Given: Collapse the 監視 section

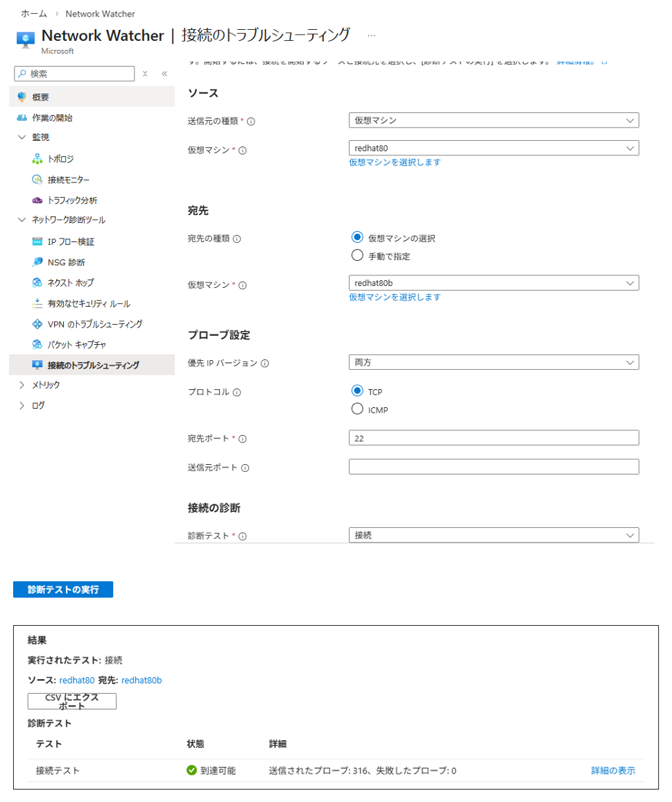Looking at the screenshot, I should tap(21, 137).
